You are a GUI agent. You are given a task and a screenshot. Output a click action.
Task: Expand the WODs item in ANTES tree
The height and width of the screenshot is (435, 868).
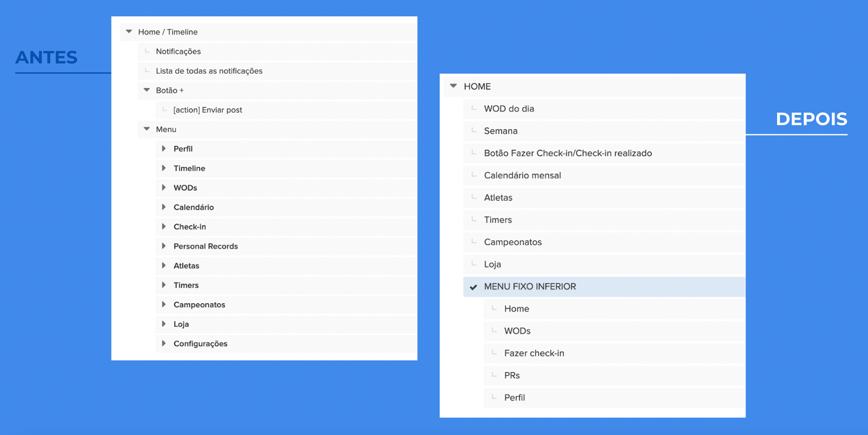pyautogui.click(x=164, y=187)
